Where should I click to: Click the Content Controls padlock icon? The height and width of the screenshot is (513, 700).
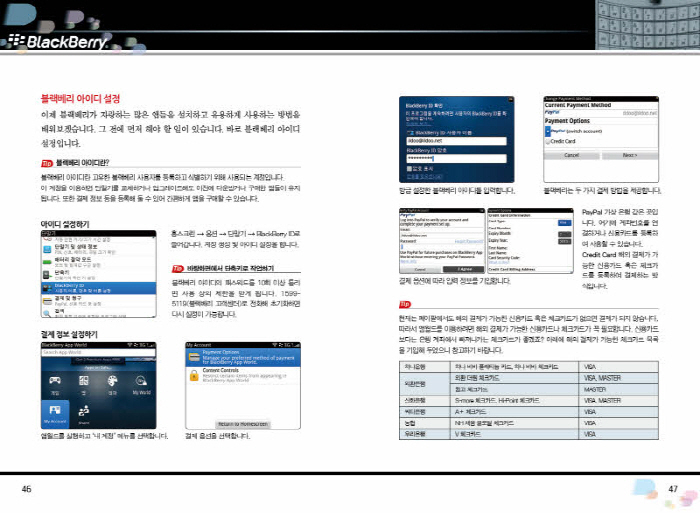coord(194,373)
